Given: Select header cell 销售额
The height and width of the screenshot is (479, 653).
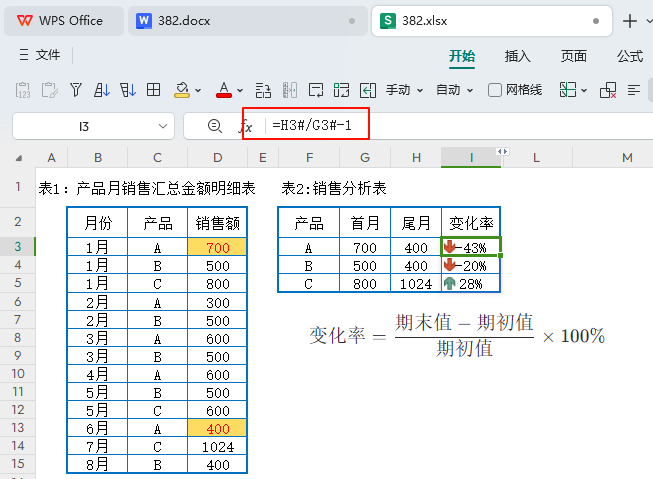Looking at the screenshot, I should tap(217, 223).
